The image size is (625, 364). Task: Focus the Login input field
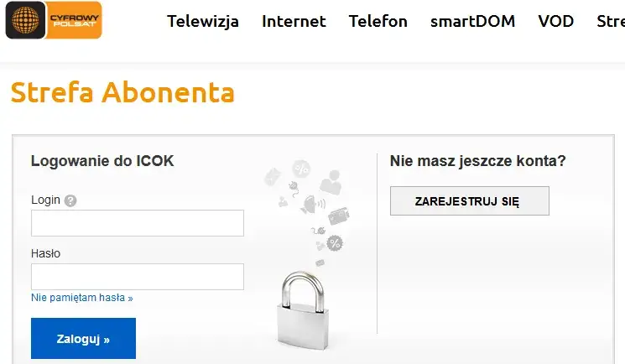pos(138,223)
